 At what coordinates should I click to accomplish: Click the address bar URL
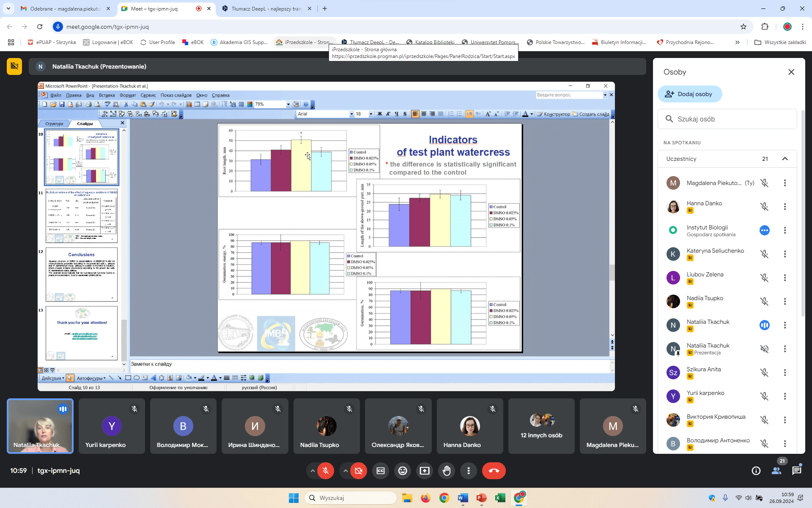pyautogui.click(x=107, y=27)
